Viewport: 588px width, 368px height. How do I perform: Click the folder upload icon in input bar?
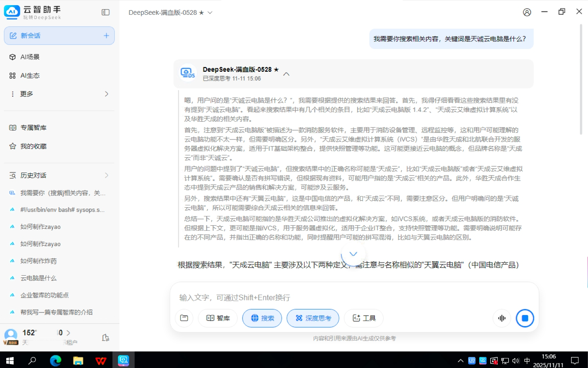tap(184, 318)
